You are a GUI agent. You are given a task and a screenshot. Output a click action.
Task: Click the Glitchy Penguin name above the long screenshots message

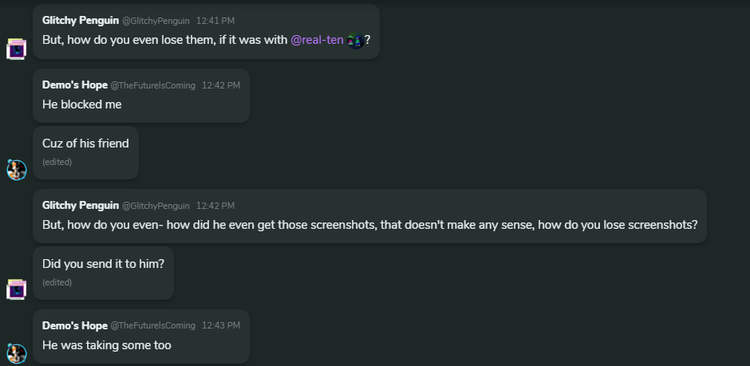pyautogui.click(x=80, y=205)
